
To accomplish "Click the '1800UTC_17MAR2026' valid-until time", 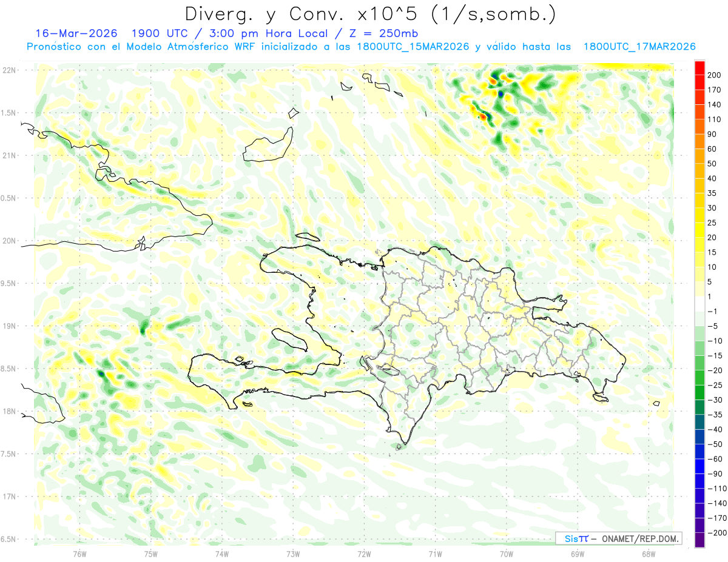I will tap(638, 47).
